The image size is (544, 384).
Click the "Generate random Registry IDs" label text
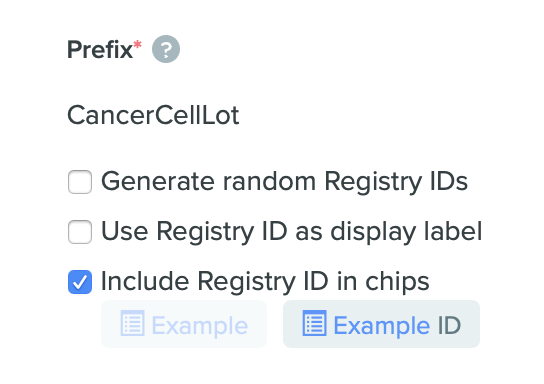point(284,182)
